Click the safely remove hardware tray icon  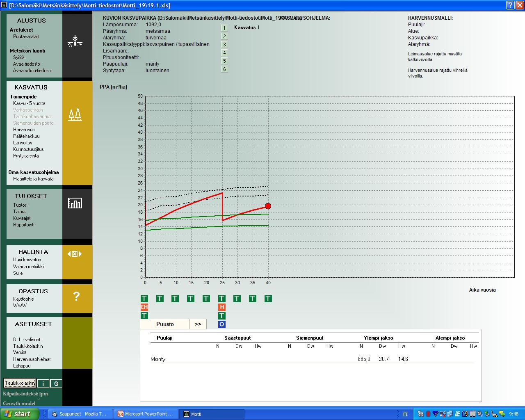[x=487, y=414]
